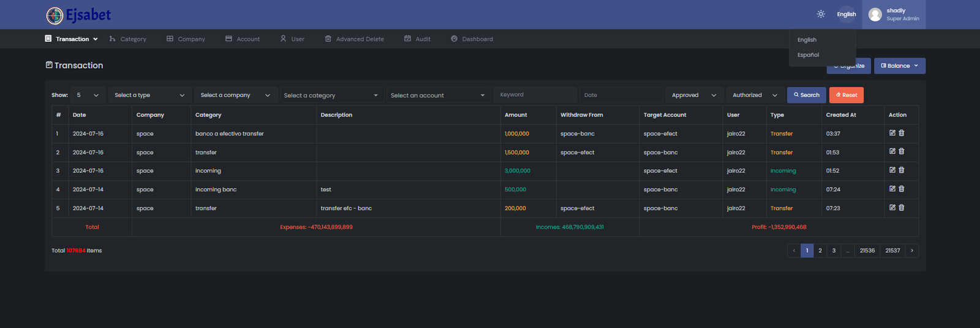Expand the Select a type dropdown

point(149,95)
